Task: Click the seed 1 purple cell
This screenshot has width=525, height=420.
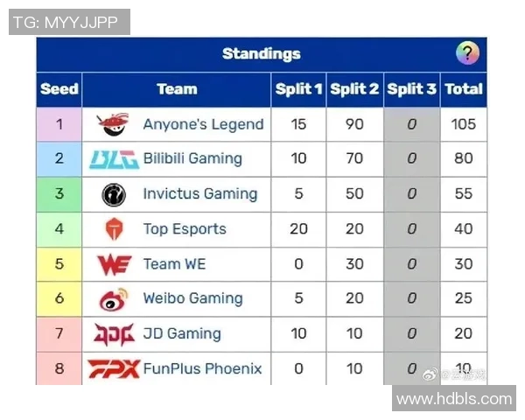Action: click(x=59, y=124)
